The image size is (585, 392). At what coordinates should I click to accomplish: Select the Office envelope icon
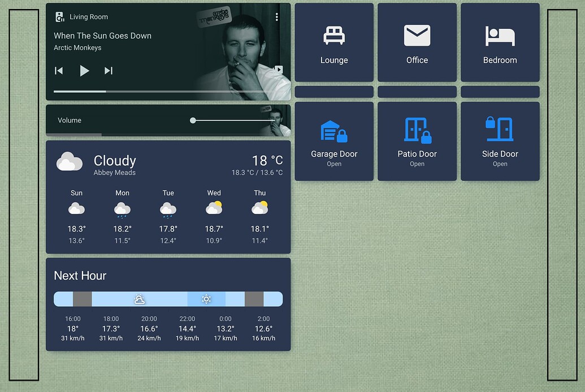(417, 36)
